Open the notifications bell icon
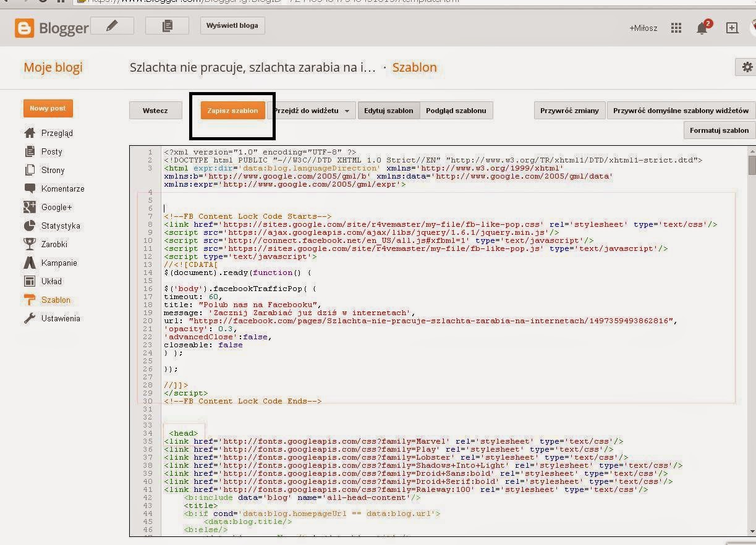 point(702,28)
